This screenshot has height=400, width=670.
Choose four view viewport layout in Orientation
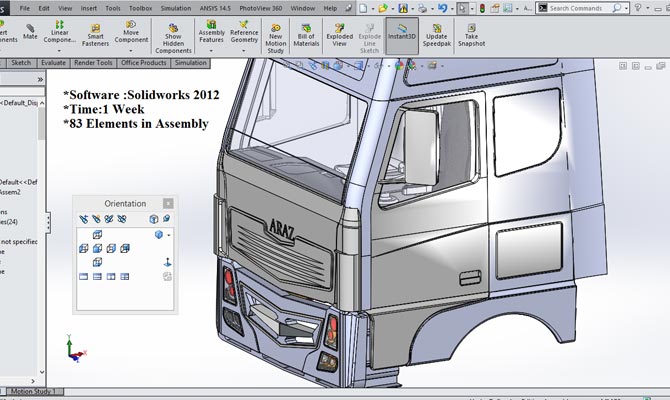pyautogui.click(x=124, y=276)
